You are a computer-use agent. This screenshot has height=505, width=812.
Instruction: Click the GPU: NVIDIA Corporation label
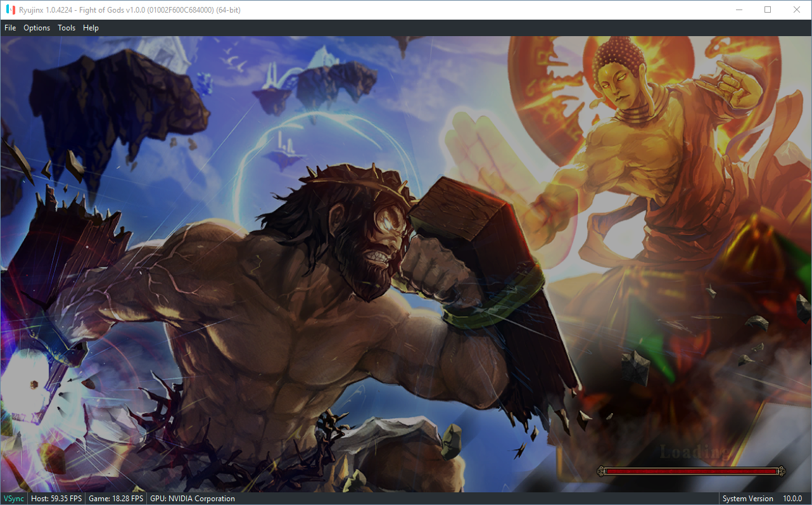[193, 499]
